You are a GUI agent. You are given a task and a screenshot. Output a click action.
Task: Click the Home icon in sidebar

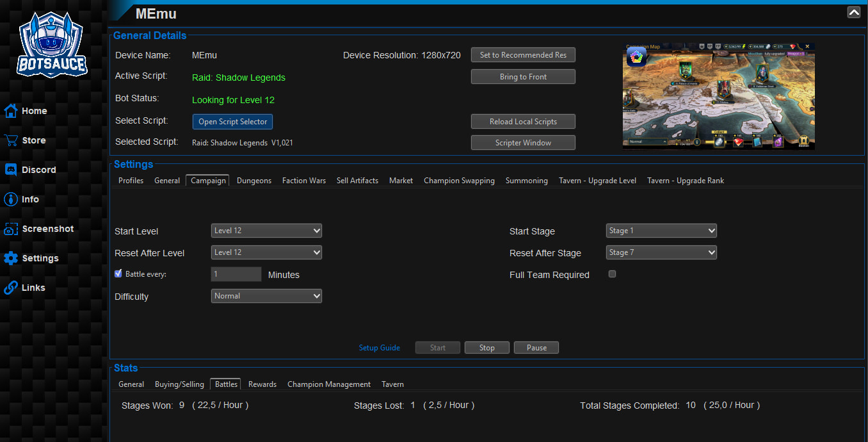click(x=10, y=111)
